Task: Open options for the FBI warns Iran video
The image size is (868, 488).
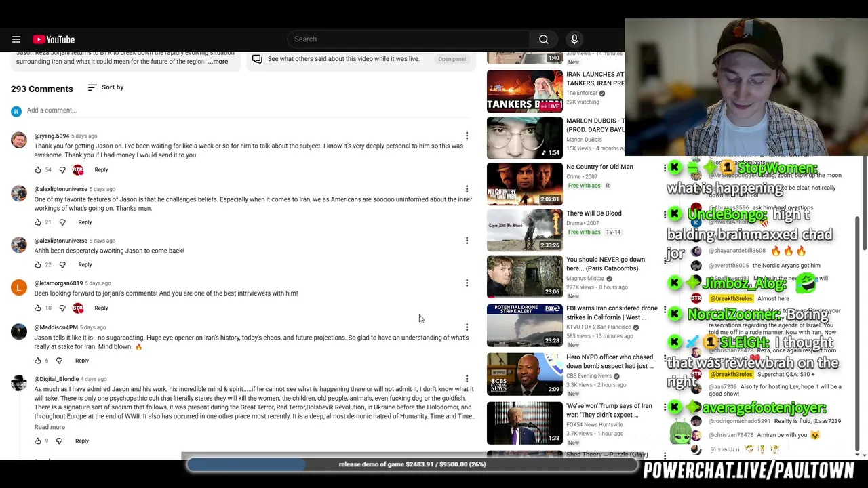Action: point(665,309)
